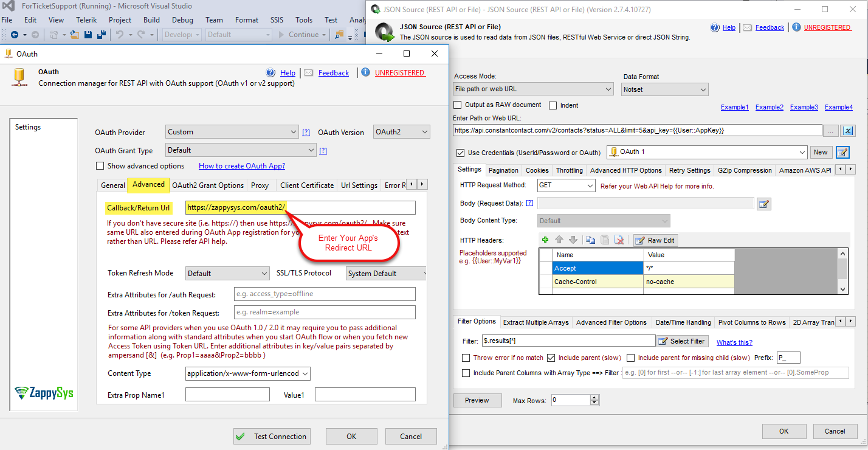The height and width of the screenshot is (450, 868).
Task: Enable Show advanced options checkbox
Action: (x=100, y=166)
